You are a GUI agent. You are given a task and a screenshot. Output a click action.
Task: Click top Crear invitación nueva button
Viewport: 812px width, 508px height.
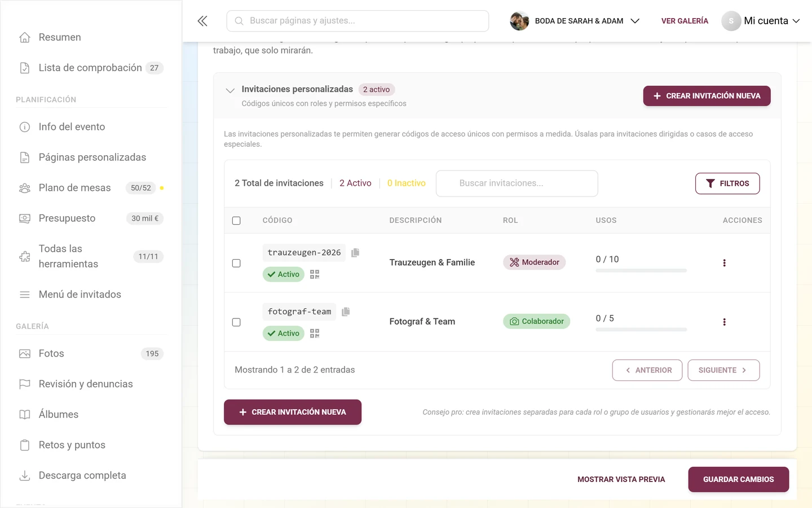pos(707,96)
